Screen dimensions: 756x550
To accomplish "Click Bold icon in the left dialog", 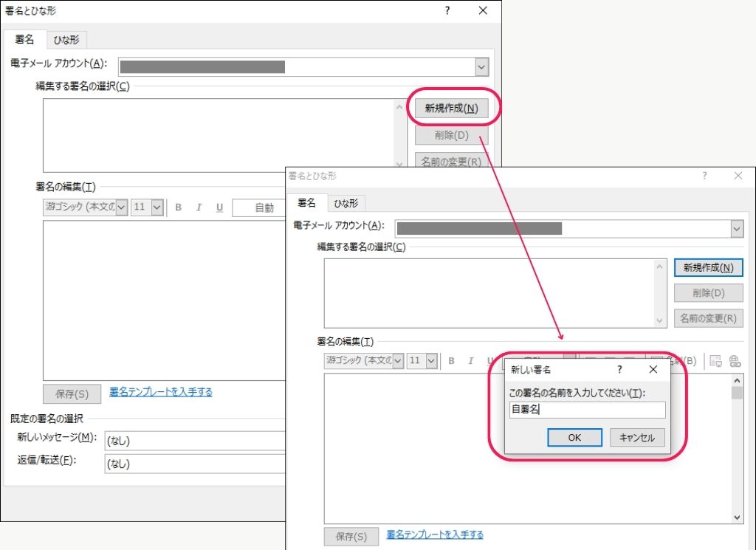I will [x=178, y=207].
